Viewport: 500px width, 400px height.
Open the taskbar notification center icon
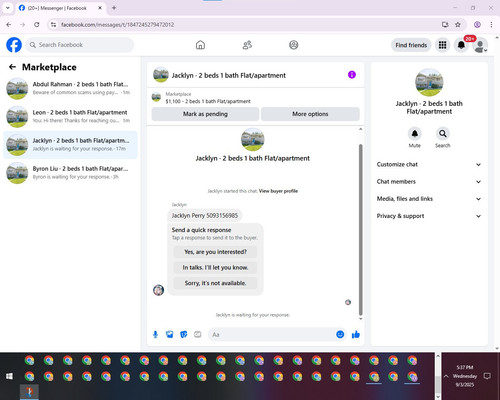(487, 376)
